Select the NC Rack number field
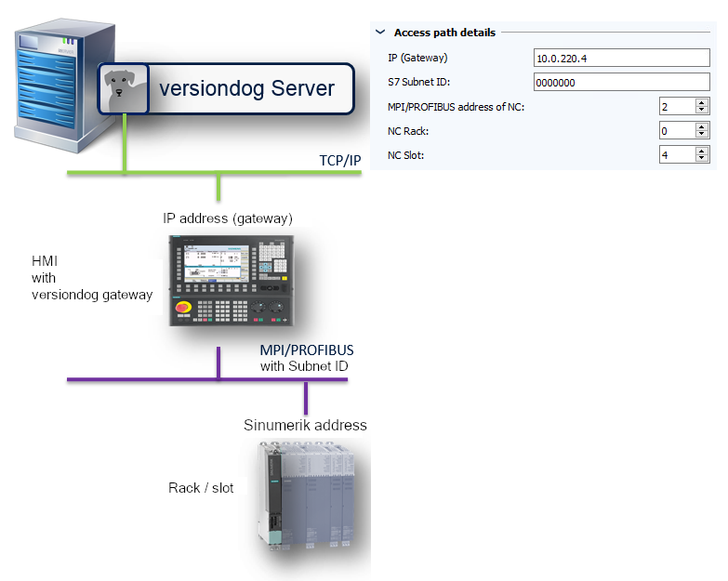728x581 pixels. [676, 131]
